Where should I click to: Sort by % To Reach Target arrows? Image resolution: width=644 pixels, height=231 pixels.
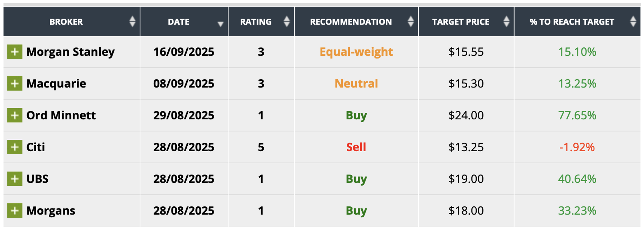(633, 22)
